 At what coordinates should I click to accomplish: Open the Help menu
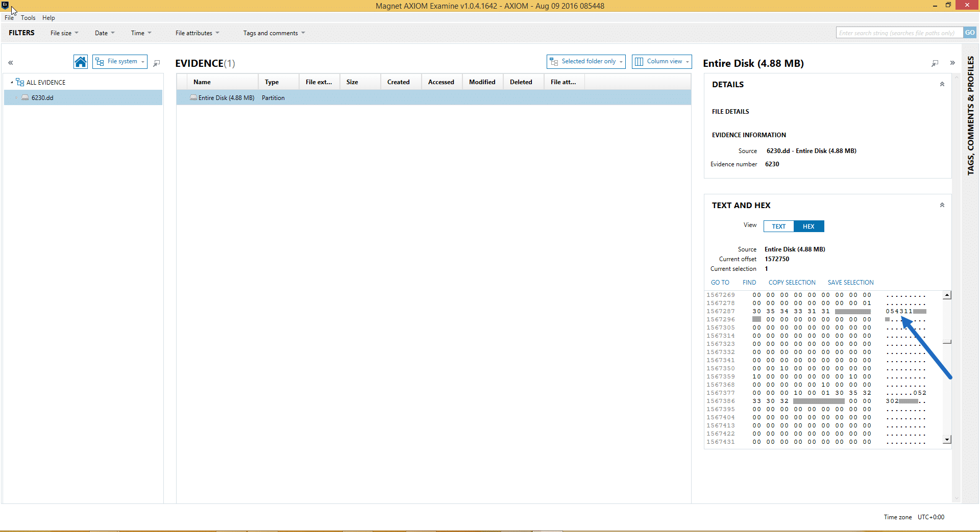[48, 18]
